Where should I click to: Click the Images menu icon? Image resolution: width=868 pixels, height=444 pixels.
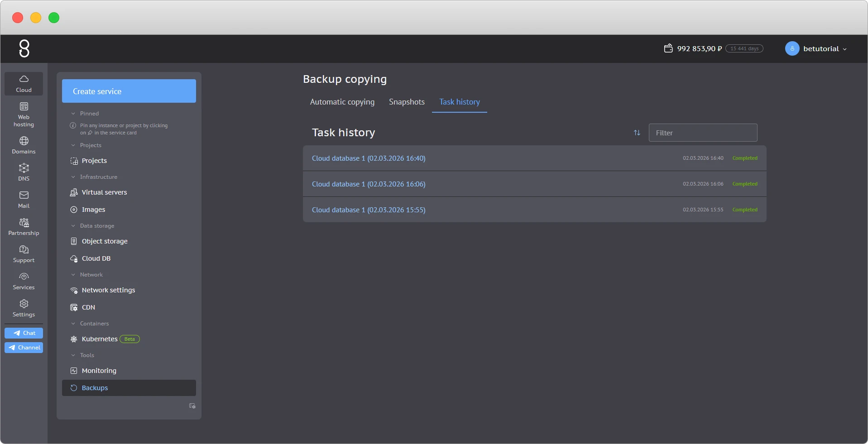74,210
